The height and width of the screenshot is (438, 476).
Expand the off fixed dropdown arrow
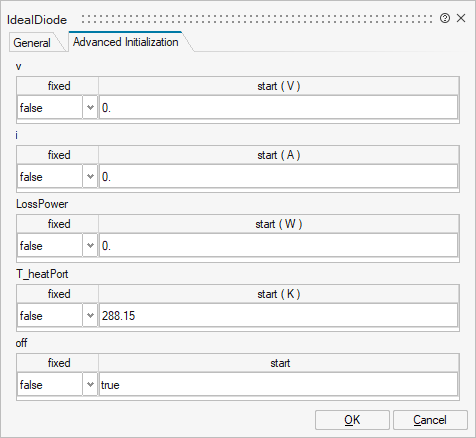click(x=90, y=385)
